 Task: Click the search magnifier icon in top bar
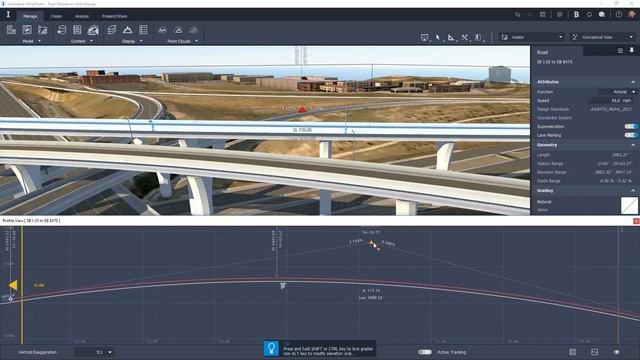517,15
